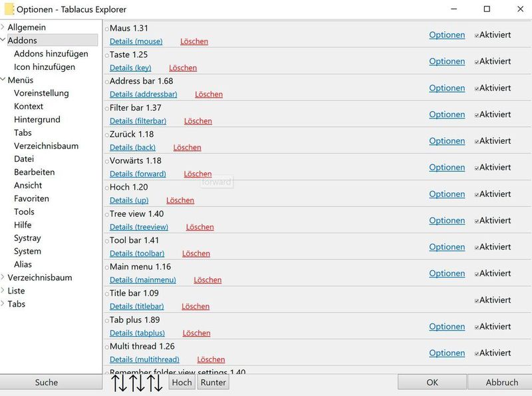Image resolution: width=532 pixels, height=396 pixels.
Task: Open the Details (mouse) link
Action: (x=135, y=41)
